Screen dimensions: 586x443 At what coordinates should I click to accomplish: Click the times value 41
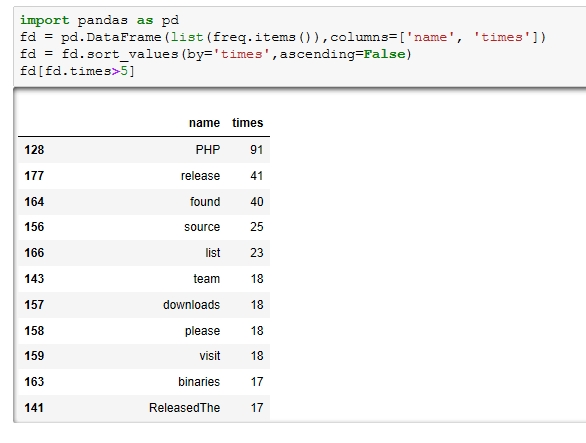tap(257, 176)
